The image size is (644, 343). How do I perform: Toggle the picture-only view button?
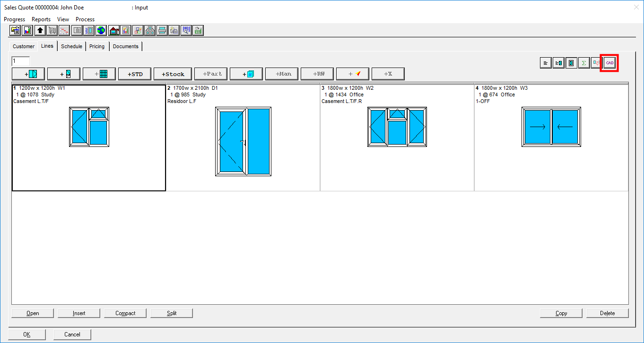coord(571,63)
